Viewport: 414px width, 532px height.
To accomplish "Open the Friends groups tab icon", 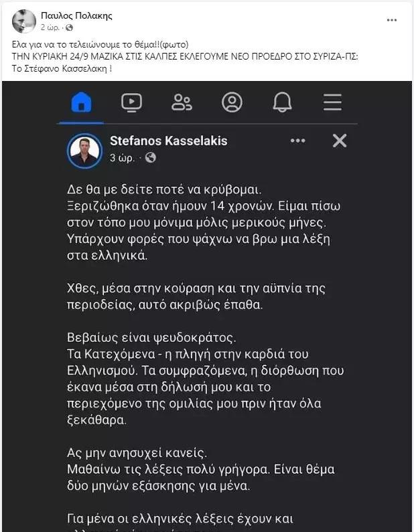I will (x=182, y=102).
